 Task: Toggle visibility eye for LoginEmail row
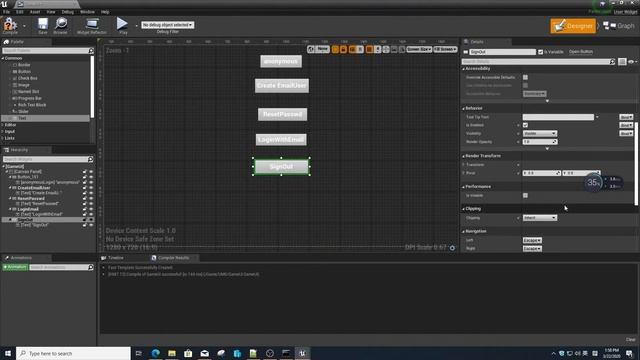pyautogui.click(x=91, y=209)
